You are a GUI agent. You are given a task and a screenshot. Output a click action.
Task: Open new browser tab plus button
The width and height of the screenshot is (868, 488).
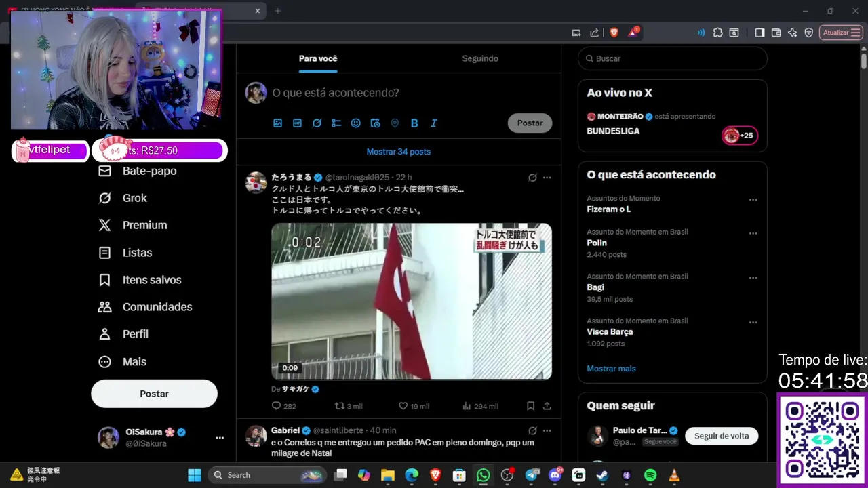point(277,11)
